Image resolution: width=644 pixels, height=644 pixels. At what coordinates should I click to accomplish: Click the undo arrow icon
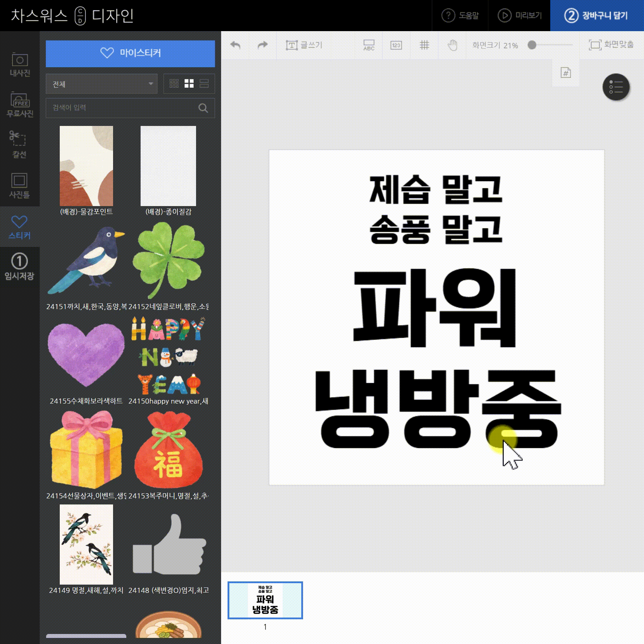(x=235, y=45)
